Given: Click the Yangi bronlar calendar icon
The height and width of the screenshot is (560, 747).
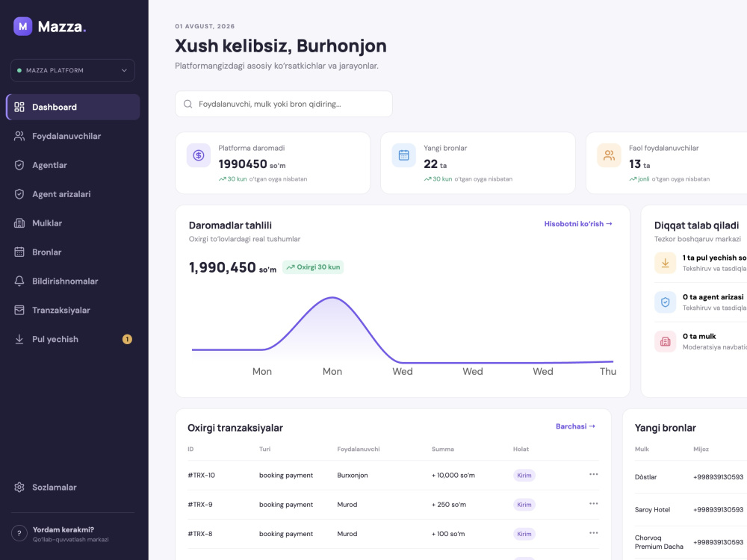Looking at the screenshot, I should tap(404, 155).
